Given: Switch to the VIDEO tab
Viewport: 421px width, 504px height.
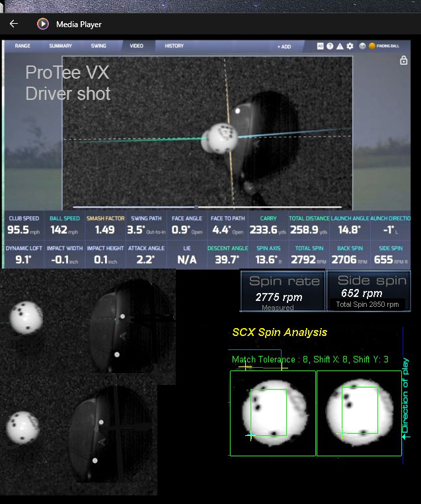Looking at the screenshot, I should [x=137, y=46].
